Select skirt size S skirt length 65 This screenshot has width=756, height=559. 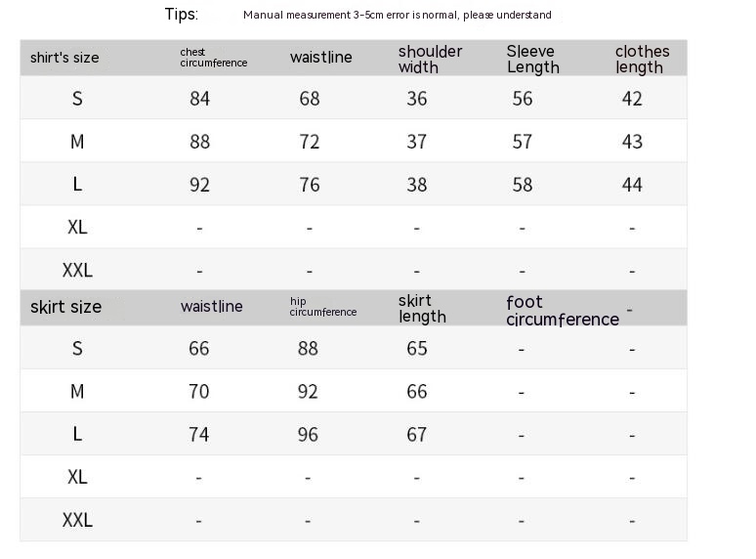tap(417, 349)
